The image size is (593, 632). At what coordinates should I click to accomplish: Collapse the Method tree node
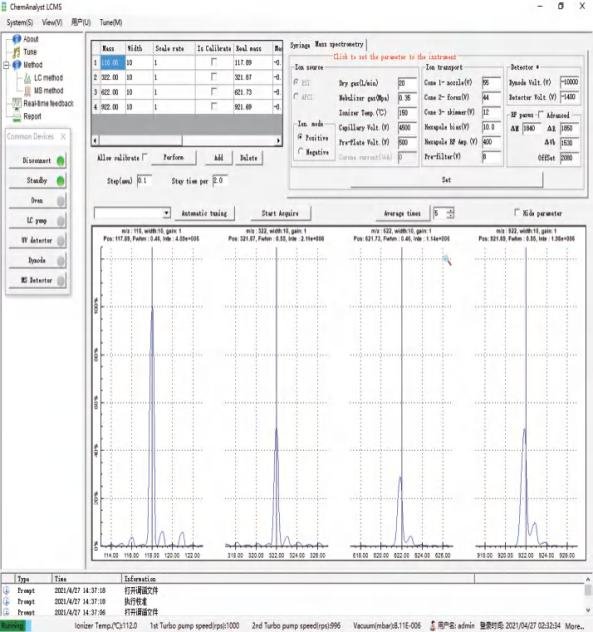(6, 65)
